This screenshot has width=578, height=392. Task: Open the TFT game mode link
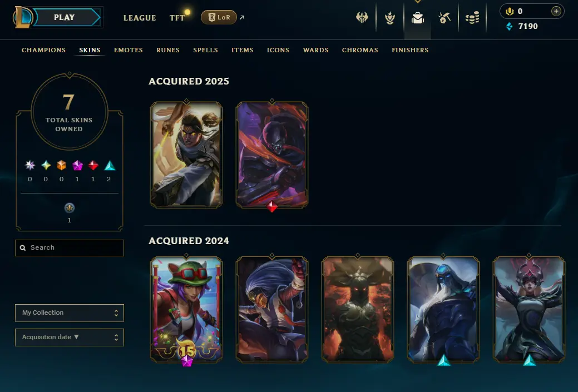(x=177, y=18)
